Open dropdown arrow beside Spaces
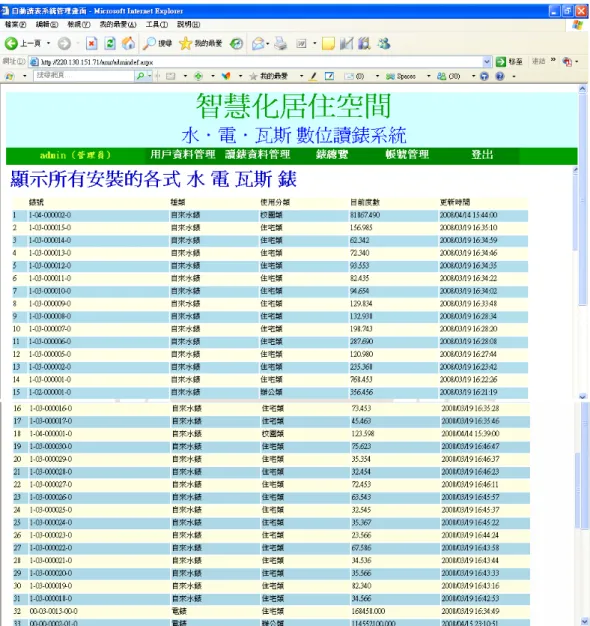This screenshot has height=626, width=590. 429,76
